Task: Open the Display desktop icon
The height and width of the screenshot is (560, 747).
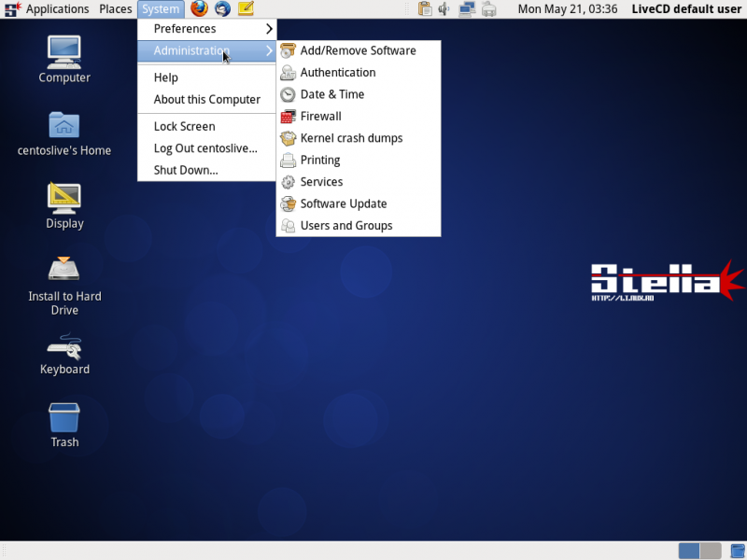Action: [x=64, y=205]
